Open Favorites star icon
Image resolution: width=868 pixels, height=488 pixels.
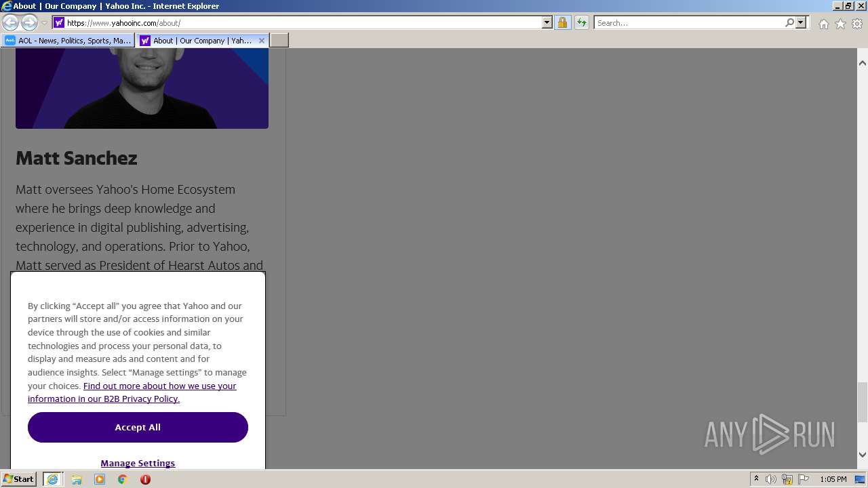(x=840, y=23)
